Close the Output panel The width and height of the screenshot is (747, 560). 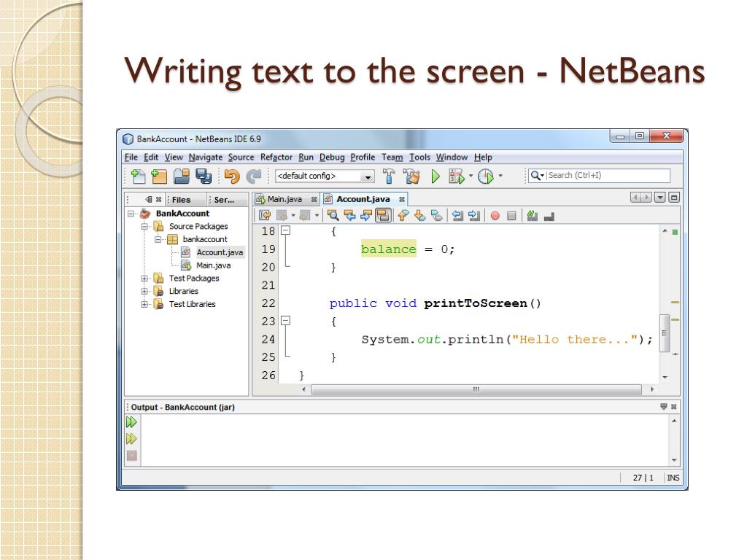pyautogui.click(x=674, y=407)
